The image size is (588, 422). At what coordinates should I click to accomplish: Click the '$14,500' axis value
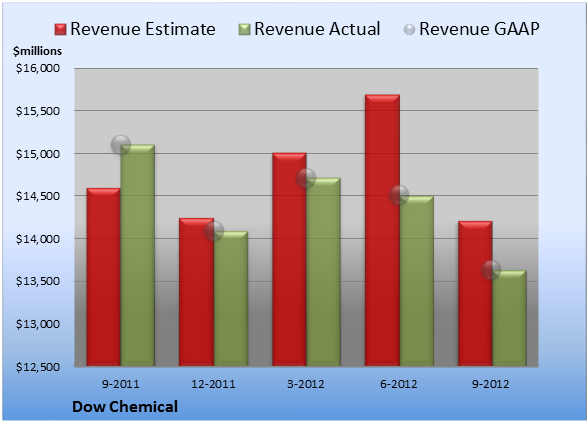tap(38, 196)
